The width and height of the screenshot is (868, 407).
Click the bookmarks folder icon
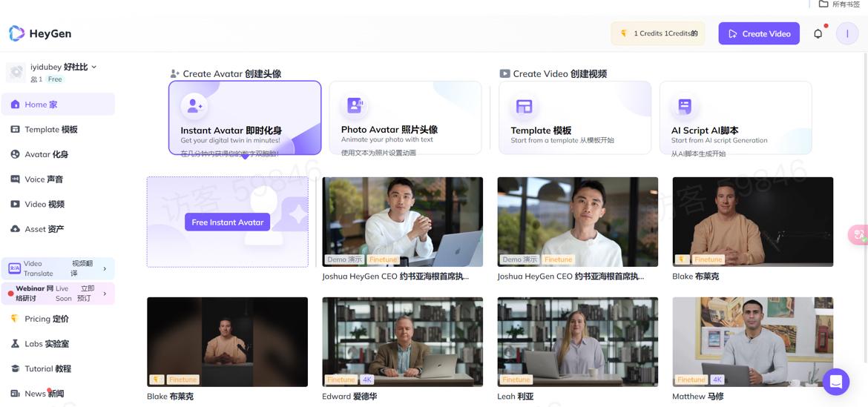pos(823,4)
